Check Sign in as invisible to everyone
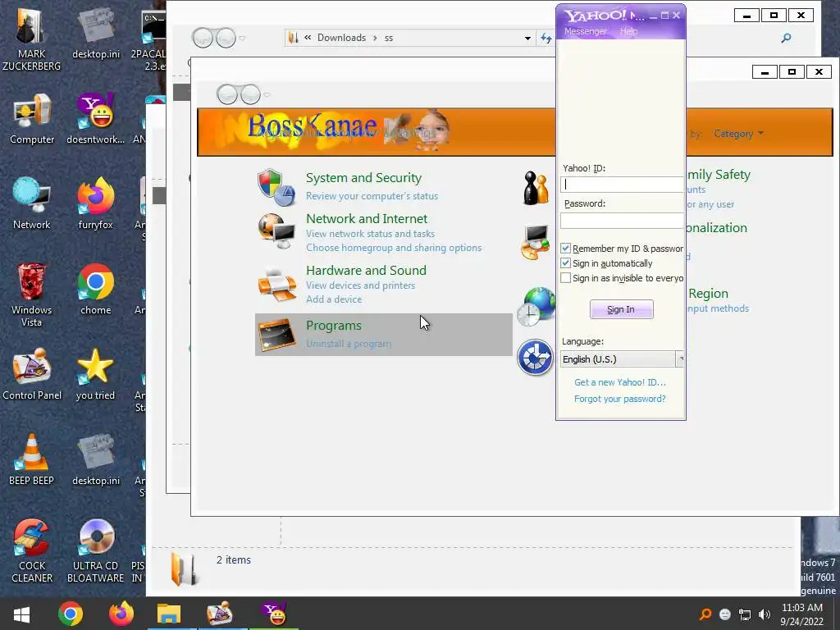Image resolution: width=840 pixels, height=630 pixels. pyautogui.click(x=566, y=278)
